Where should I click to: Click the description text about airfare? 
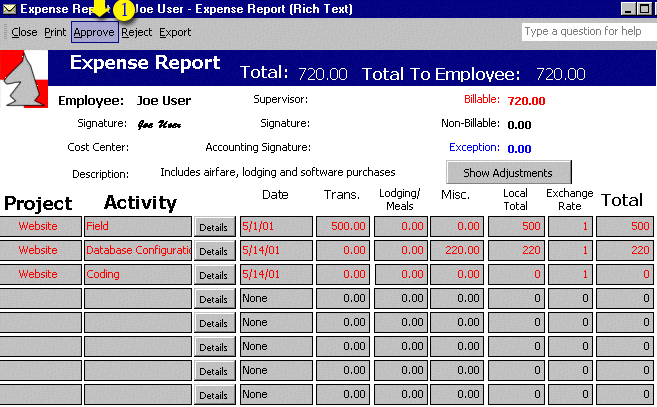tap(278, 172)
